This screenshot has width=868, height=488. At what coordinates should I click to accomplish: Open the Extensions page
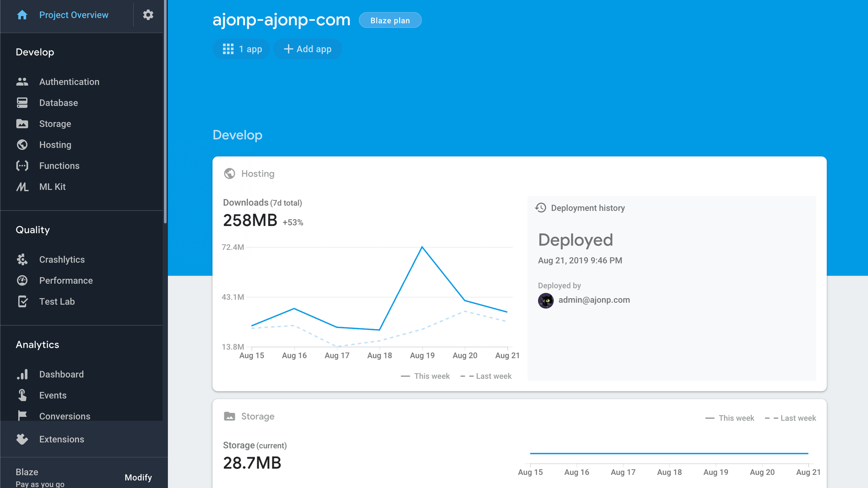click(x=61, y=439)
